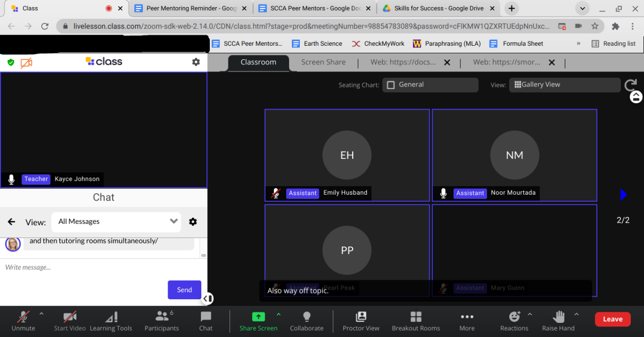Viewport: 644px width, 337px height.
Task: Open the Earth Science bookmark
Action: coord(317,44)
